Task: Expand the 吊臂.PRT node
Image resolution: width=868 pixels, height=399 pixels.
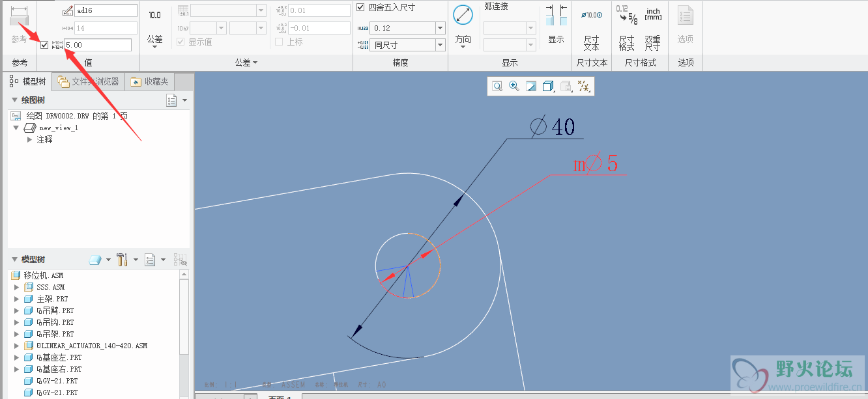Action: pyautogui.click(x=16, y=310)
